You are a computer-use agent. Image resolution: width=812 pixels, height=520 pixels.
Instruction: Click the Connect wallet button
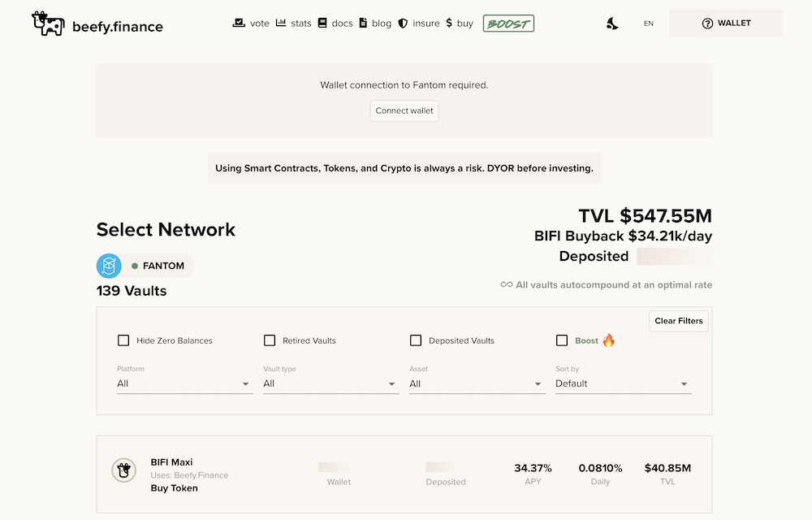click(404, 110)
